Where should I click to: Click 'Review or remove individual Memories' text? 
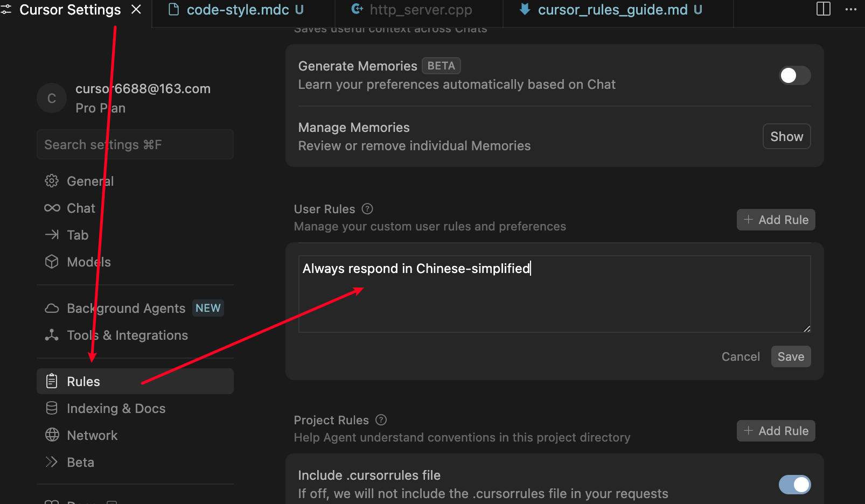pyautogui.click(x=414, y=146)
